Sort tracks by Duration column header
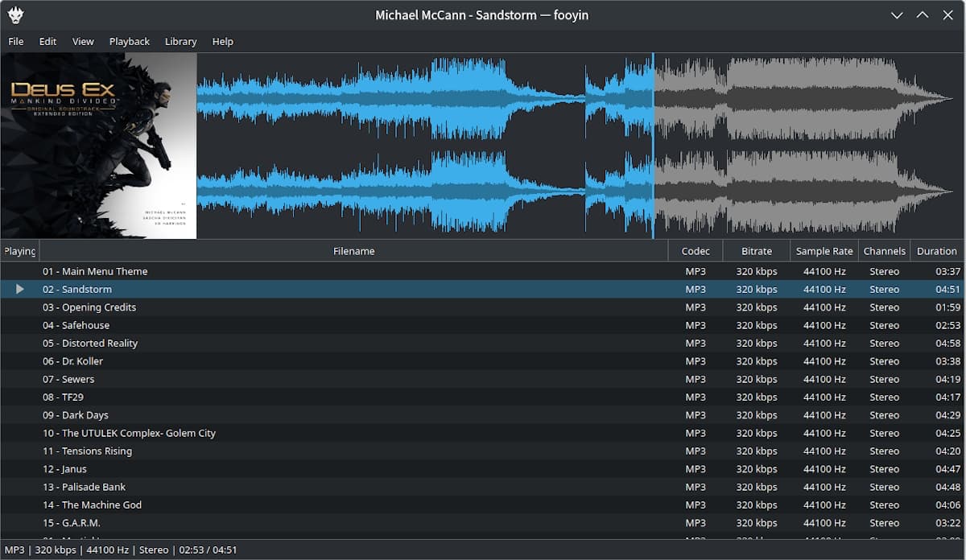Image resolution: width=966 pixels, height=560 pixels. point(936,251)
